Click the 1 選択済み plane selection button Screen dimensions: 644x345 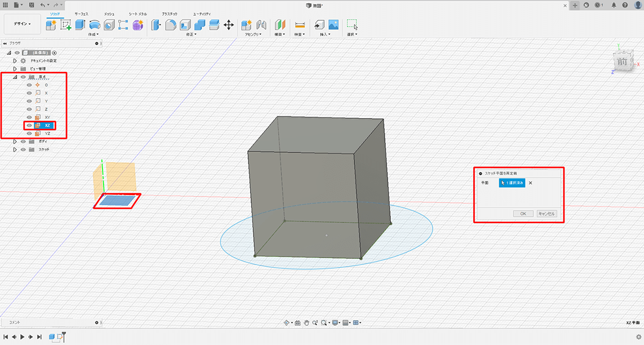(x=512, y=183)
